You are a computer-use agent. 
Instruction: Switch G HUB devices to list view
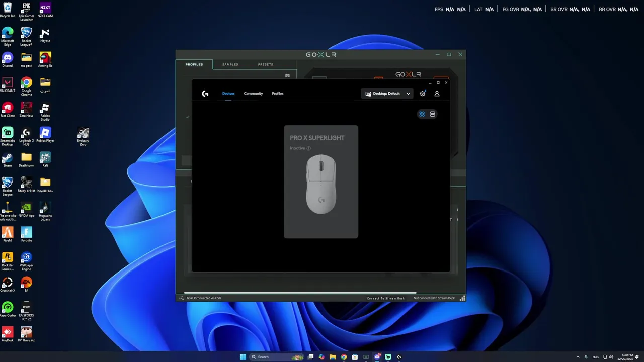(x=433, y=114)
